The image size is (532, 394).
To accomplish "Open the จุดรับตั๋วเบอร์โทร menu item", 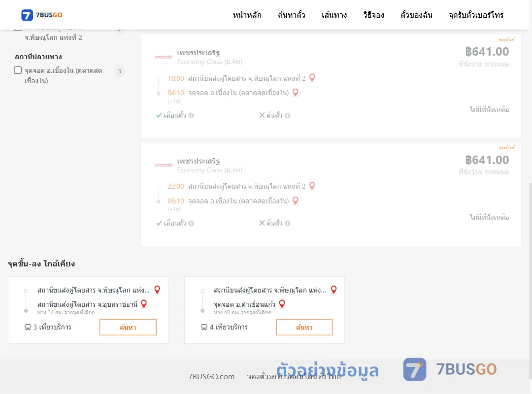I will point(476,15).
